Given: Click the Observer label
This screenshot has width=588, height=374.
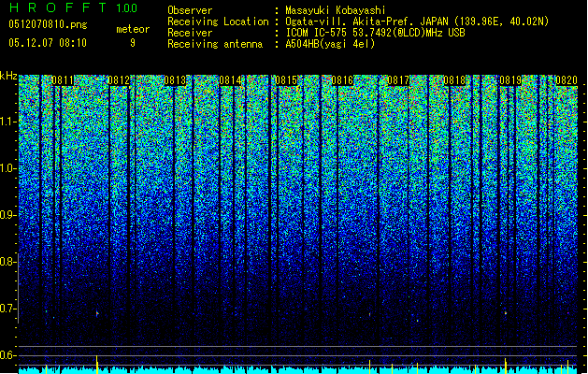Looking at the screenshot, I should [190, 10].
